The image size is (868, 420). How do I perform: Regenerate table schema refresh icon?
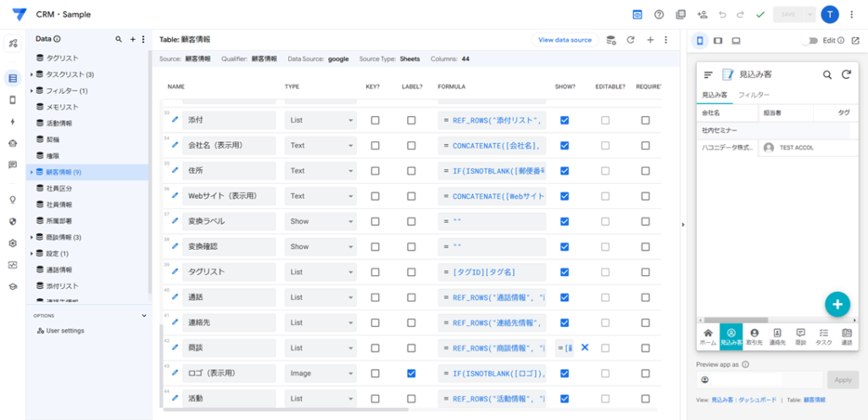pyautogui.click(x=630, y=40)
